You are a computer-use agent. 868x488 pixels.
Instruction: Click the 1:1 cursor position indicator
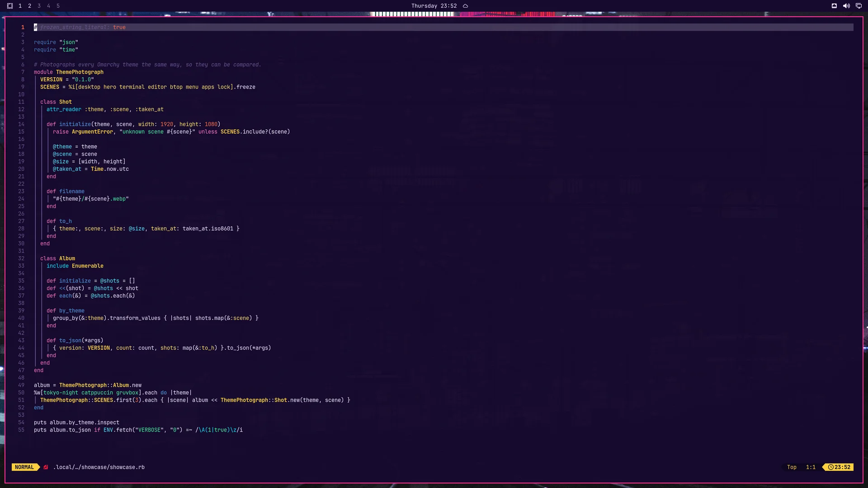pyautogui.click(x=811, y=467)
